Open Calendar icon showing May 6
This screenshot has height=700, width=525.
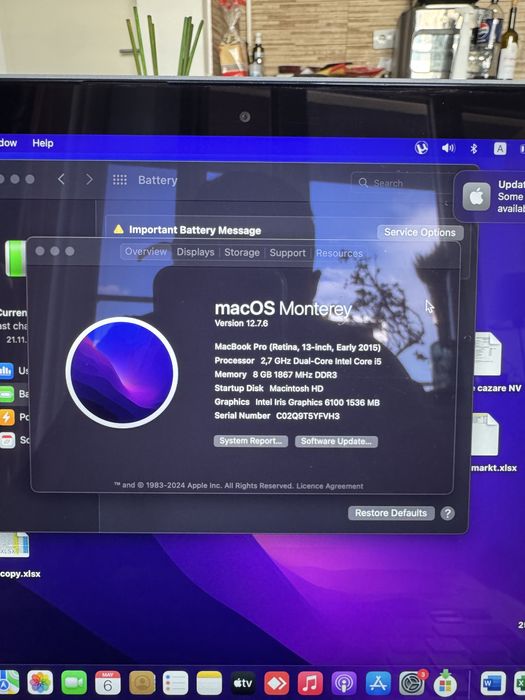(108, 683)
